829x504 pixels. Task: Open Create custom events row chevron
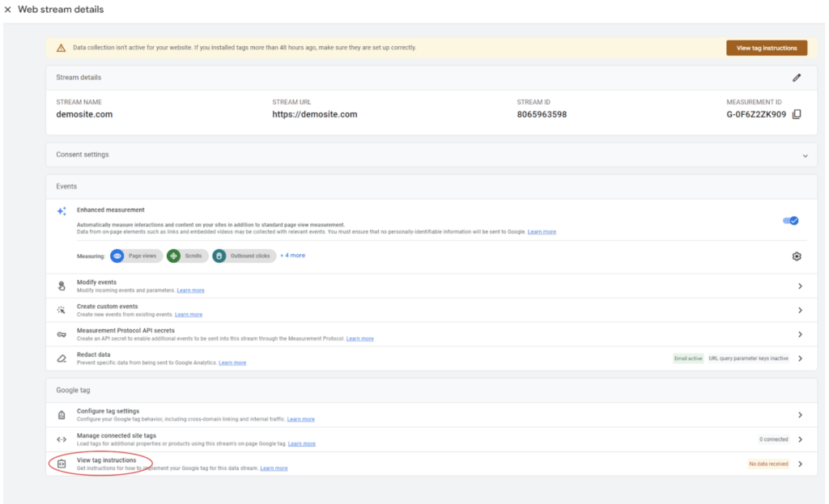tap(801, 310)
